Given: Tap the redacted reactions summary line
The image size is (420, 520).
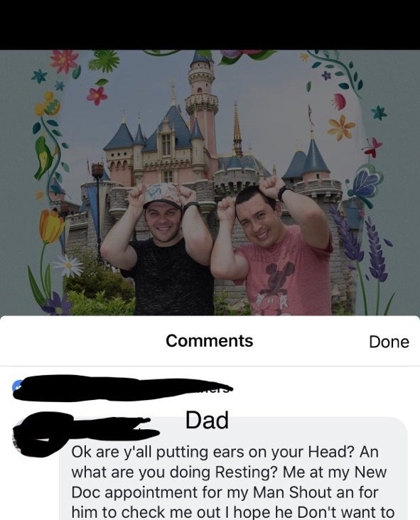Looking at the screenshot, I should 123,388.
